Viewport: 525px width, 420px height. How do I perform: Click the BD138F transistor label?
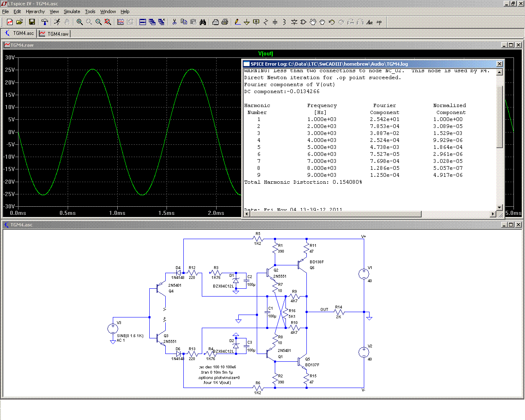click(x=317, y=262)
